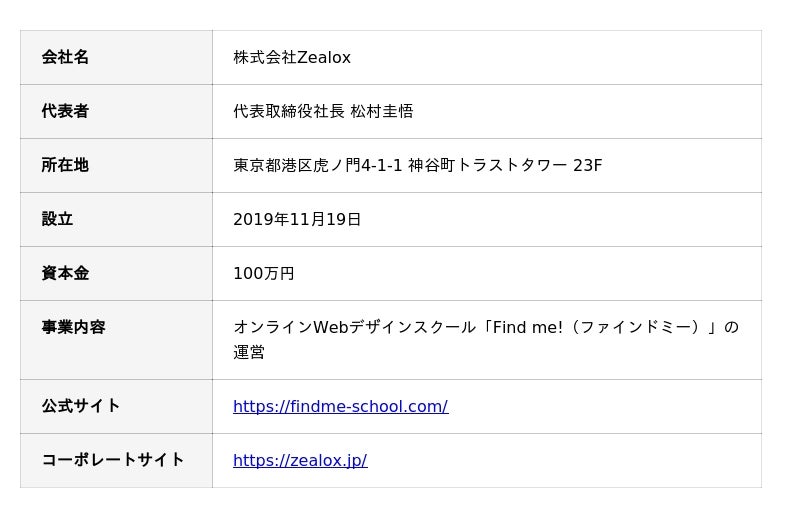Viewport: 800px width, 518px height.
Task: Click the 代表者 row label
Action: (65, 111)
